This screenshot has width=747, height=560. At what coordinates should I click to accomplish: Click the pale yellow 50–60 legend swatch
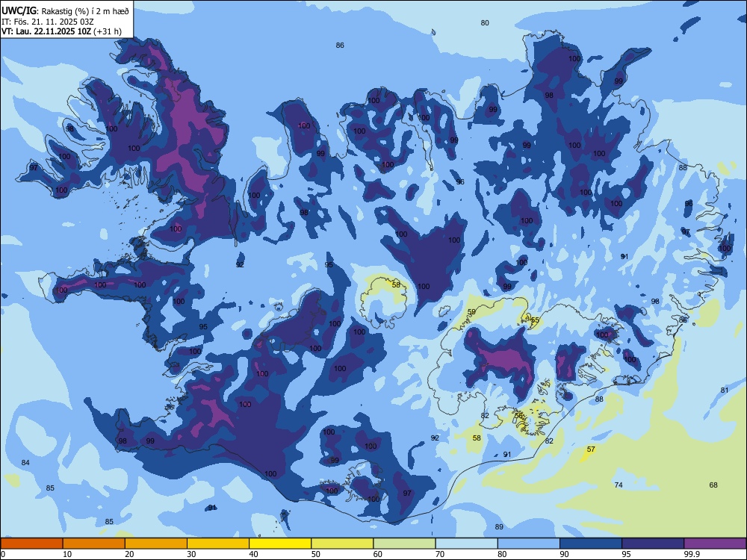[343, 544]
